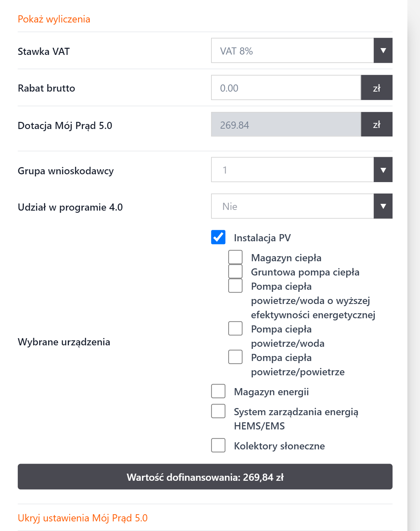Click the zł unit next to Rabat brutto
The height and width of the screenshot is (531, 420).
click(x=377, y=88)
